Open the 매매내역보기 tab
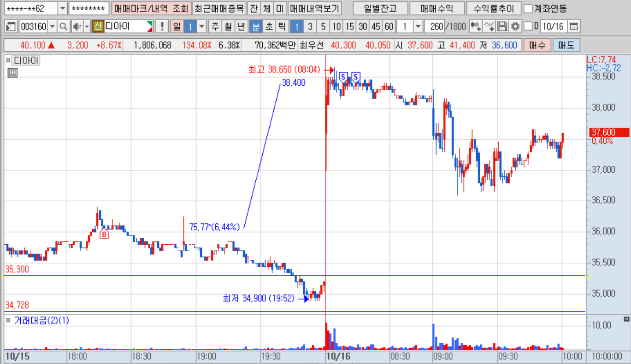The width and height of the screenshot is (631, 364). coord(314,8)
